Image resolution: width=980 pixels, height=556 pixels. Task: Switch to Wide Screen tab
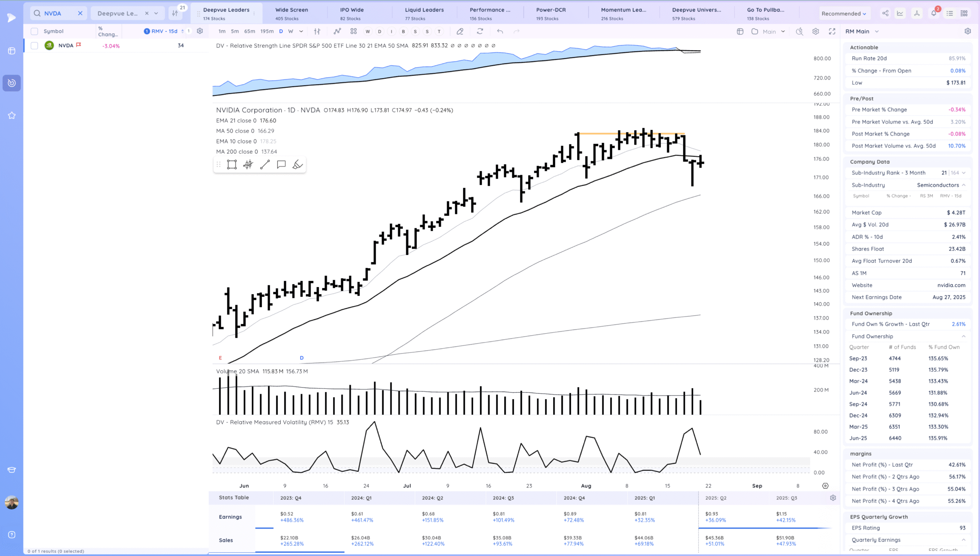292,13
